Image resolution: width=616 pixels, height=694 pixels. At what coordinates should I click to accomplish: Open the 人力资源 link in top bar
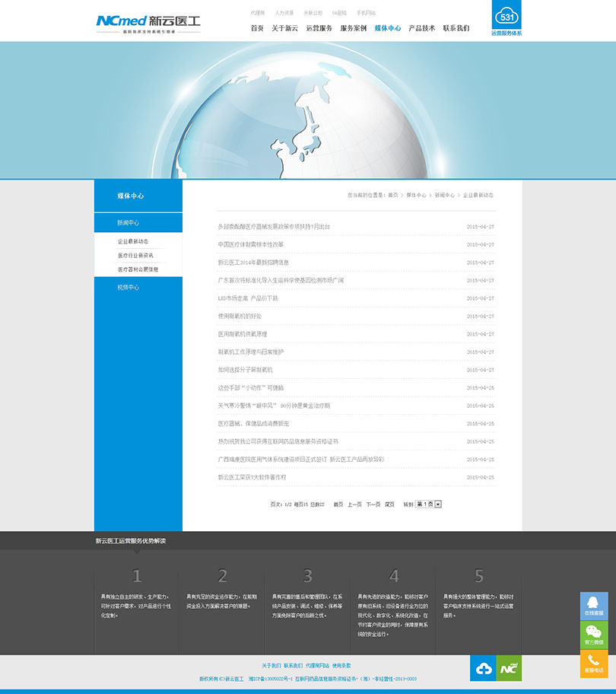pos(284,13)
